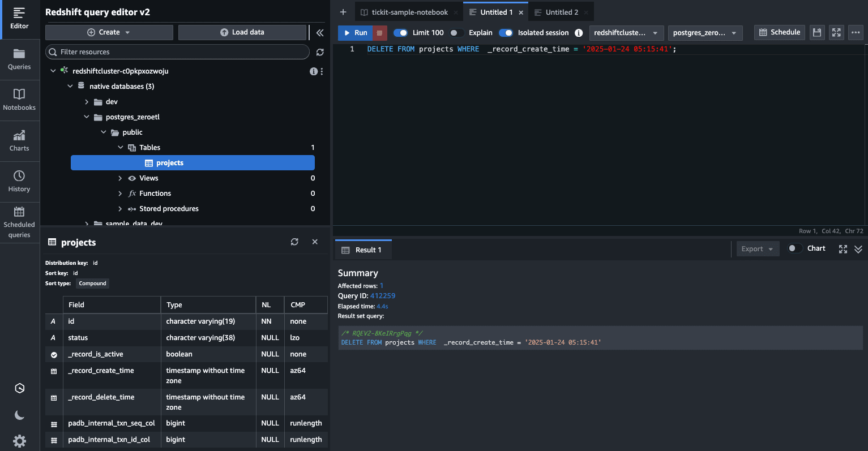Viewport: 868px width, 451px height.
Task: Open the History sidebar section
Action: click(19, 182)
